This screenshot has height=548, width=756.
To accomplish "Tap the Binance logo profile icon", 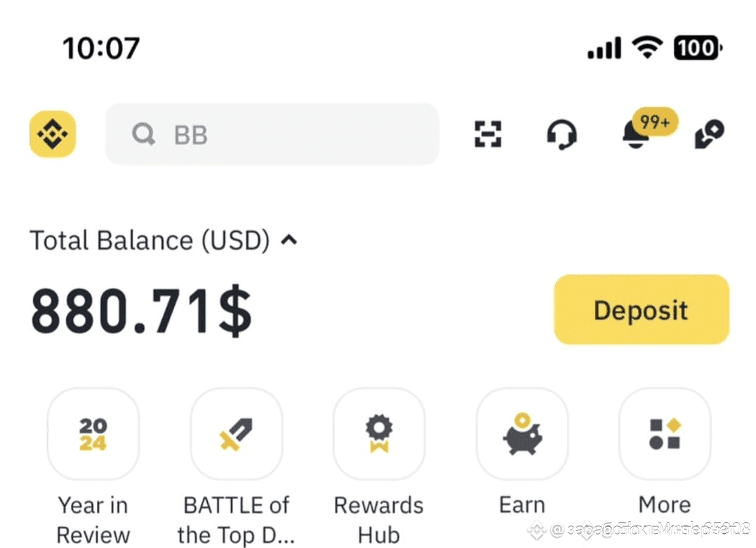I will [x=53, y=133].
